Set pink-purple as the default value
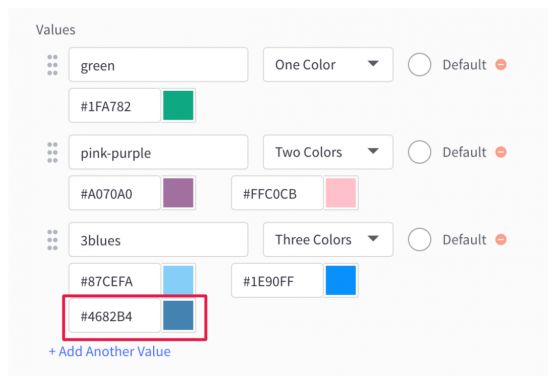Image resolution: width=560 pixels, height=385 pixels. pos(419,152)
